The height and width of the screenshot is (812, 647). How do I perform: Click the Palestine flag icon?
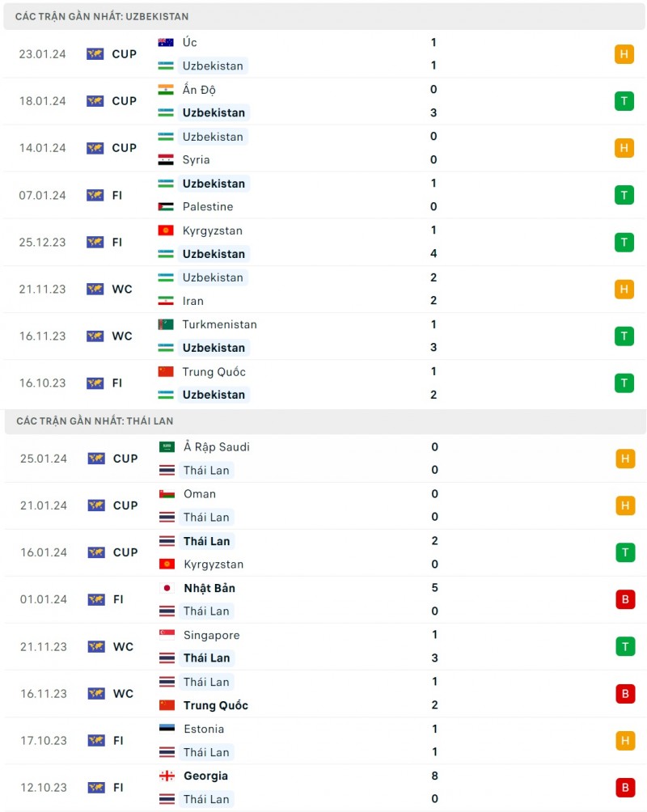pos(166,206)
